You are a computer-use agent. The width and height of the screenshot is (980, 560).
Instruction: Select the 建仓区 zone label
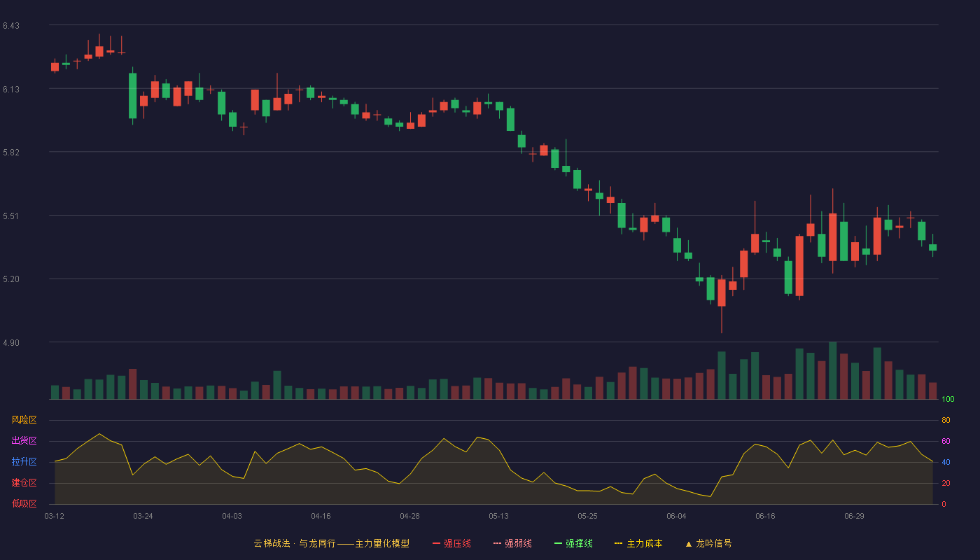click(x=24, y=483)
